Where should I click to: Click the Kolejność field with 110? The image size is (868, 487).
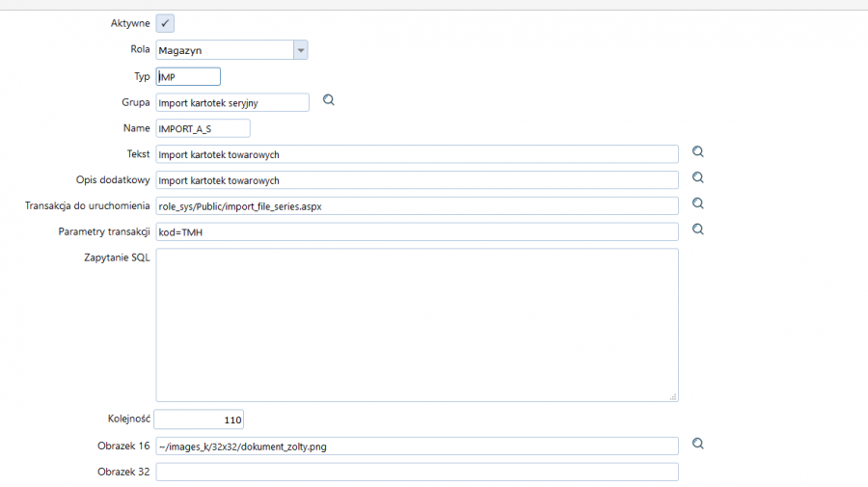tap(199, 419)
